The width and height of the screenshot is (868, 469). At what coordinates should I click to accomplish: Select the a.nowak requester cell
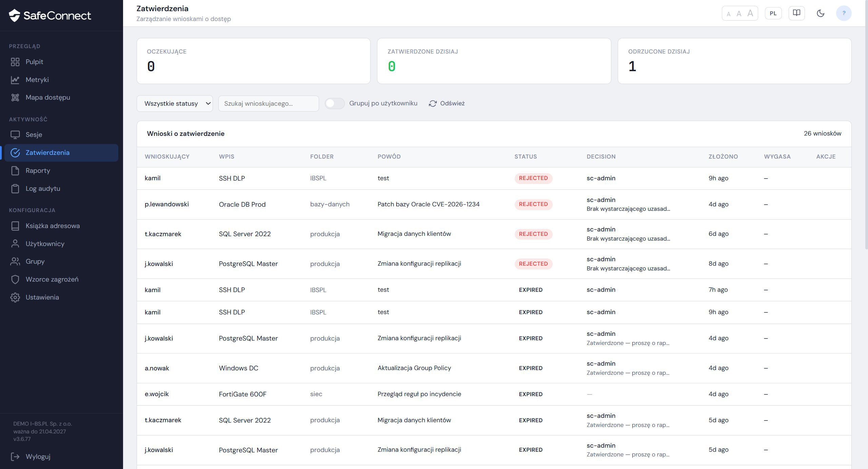click(x=157, y=368)
